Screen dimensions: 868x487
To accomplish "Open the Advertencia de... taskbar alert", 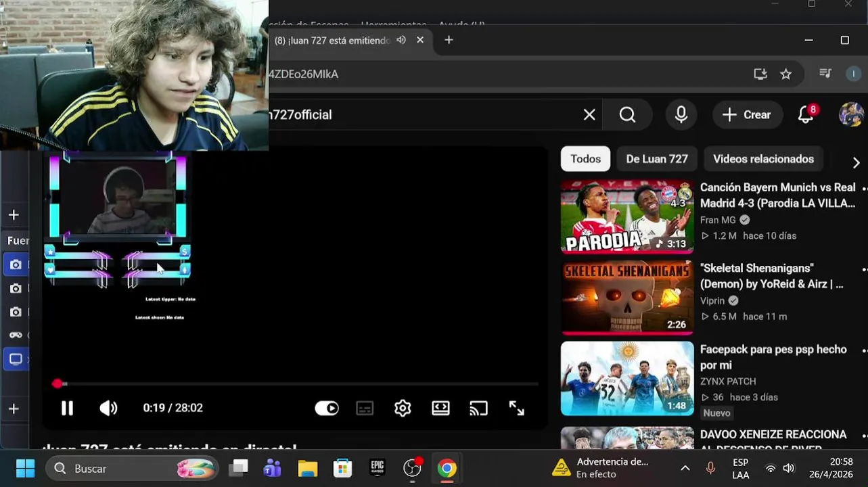I will click(601, 468).
